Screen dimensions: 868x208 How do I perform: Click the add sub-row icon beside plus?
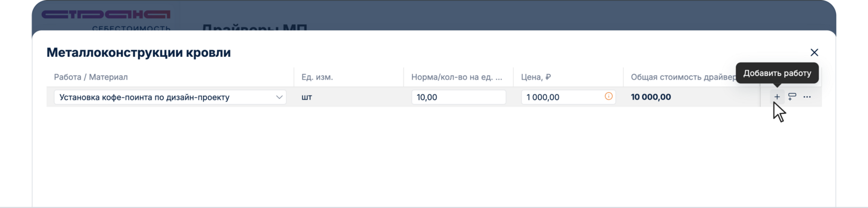[792, 97]
